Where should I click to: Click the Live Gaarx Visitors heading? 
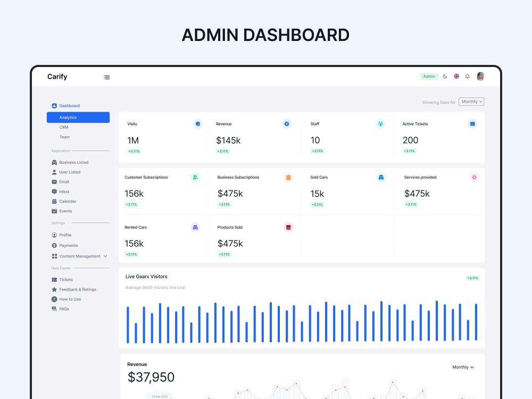coord(146,277)
